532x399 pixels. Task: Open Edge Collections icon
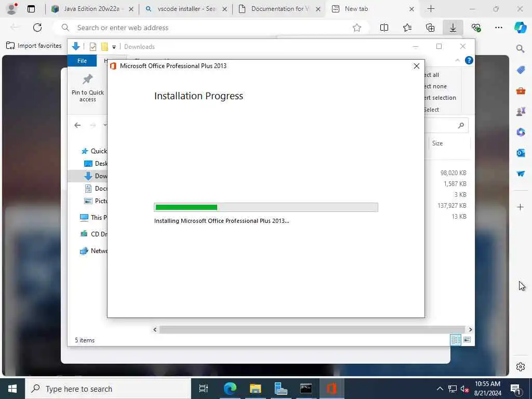coord(430,28)
